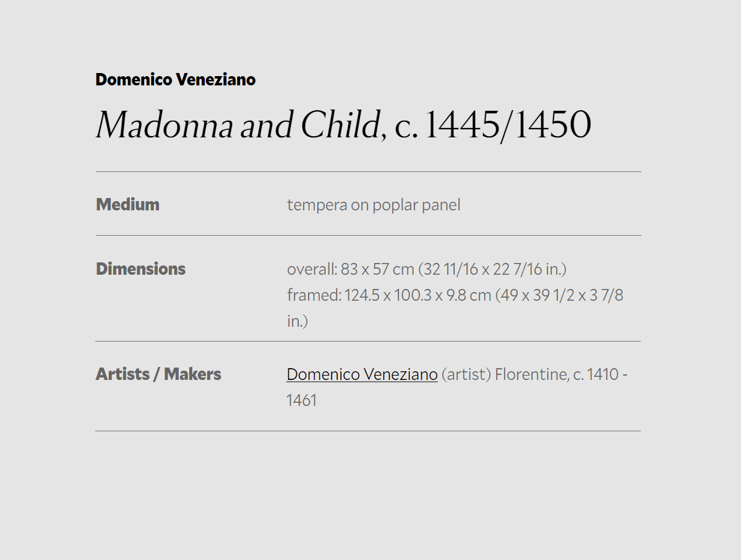741x560 pixels.
Task: Click the 1461 year text
Action: 301,401
